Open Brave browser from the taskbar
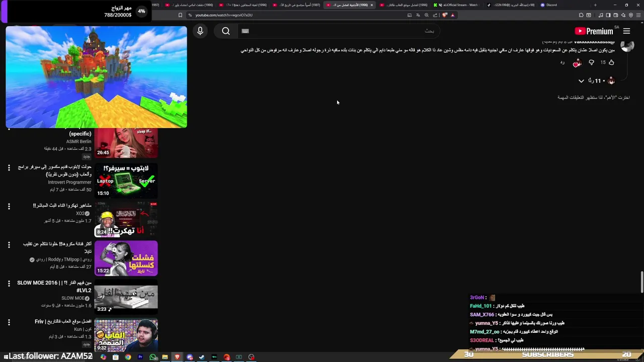644x362 pixels. [177, 357]
